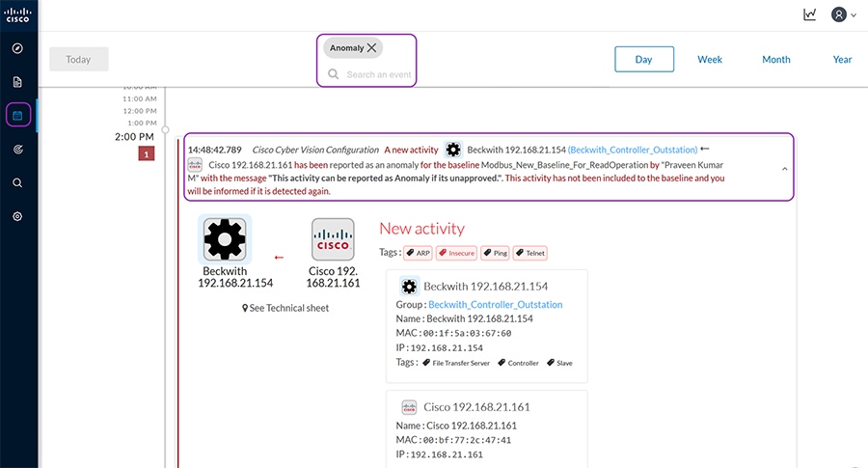Open the Admin gear icon in sidebar

(x=17, y=216)
